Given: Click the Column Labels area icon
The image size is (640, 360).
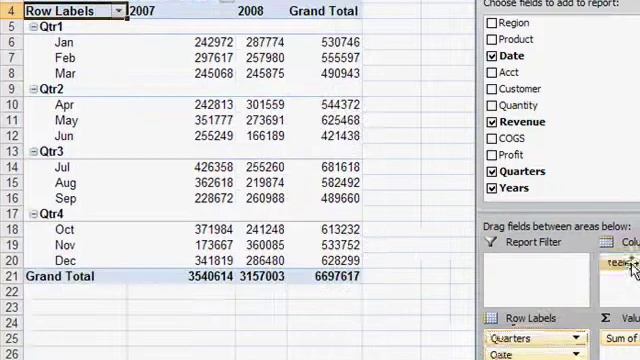Looking at the screenshot, I should pyautogui.click(x=607, y=242).
